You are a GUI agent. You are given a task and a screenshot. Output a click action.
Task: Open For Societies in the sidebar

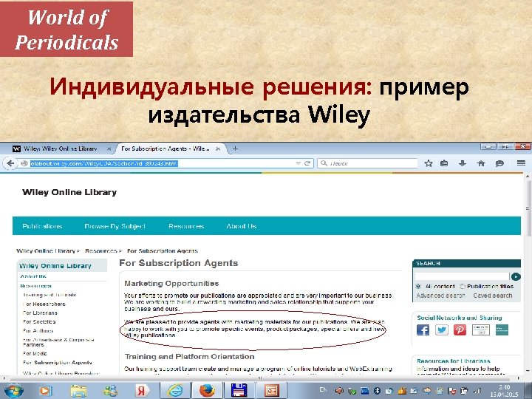pos(39,321)
